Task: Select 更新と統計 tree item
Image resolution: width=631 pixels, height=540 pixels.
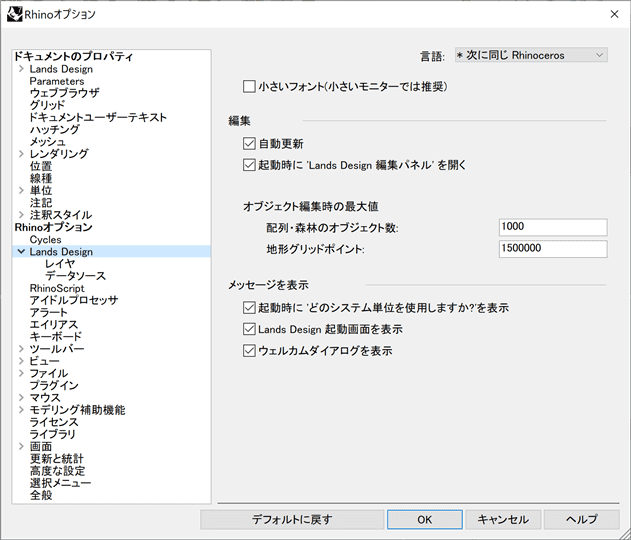Action: (57, 458)
